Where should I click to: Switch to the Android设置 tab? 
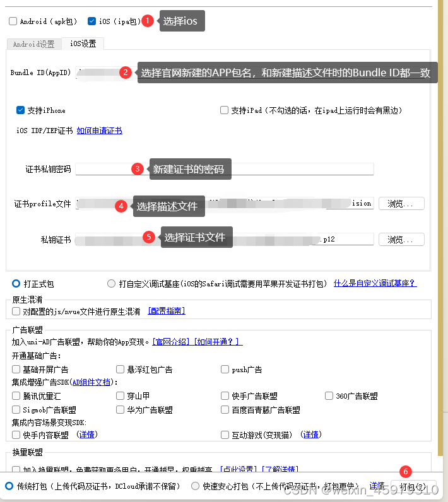pyautogui.click(x=33, y=44)
